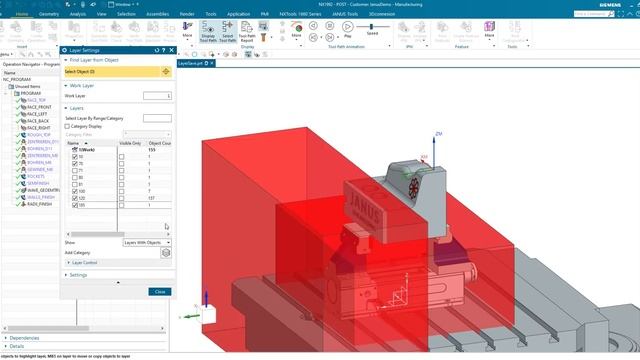Click the Display group More icon with chart
640x360 pixels.
tap(297, 27)
